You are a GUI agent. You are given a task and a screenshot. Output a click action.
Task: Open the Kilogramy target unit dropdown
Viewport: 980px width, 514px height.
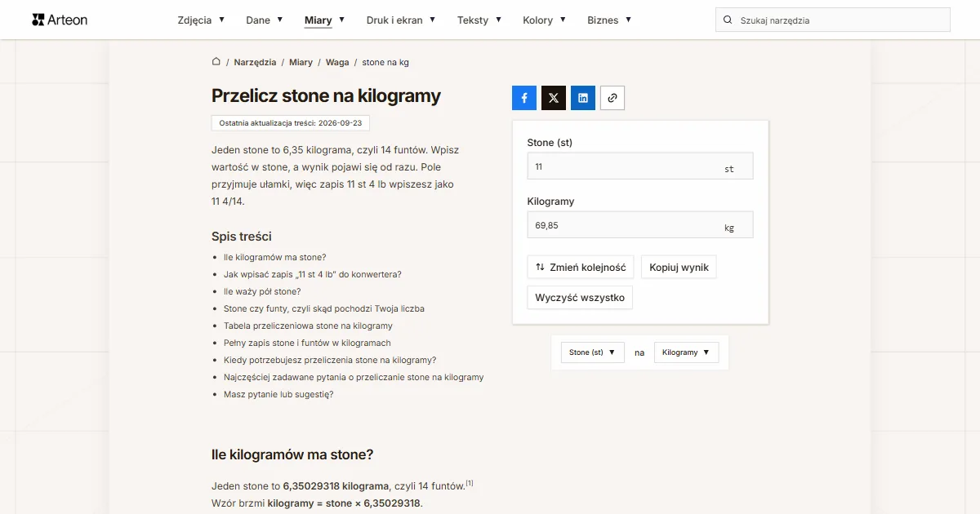(687, 352)
